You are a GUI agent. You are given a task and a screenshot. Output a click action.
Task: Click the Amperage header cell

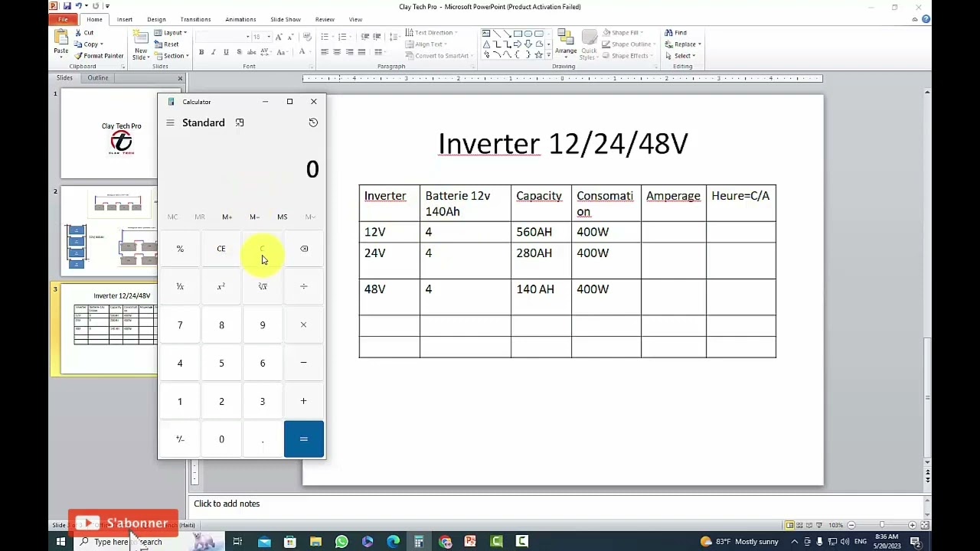coord(673,204)
